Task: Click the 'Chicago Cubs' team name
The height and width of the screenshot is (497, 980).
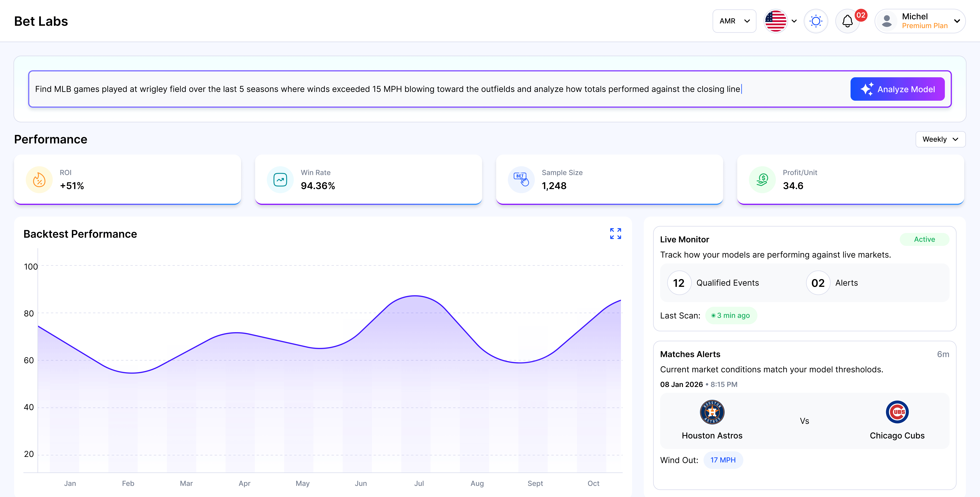Action: pyautogui.click(x=897, y=436)
